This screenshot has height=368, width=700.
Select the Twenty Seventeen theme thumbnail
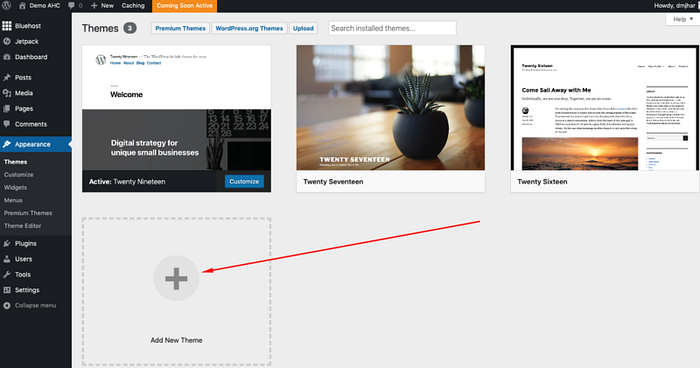pos(391,108)
